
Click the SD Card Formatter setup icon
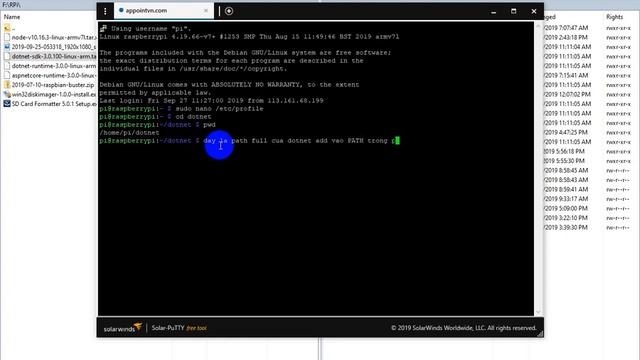[x=7, y=104]
